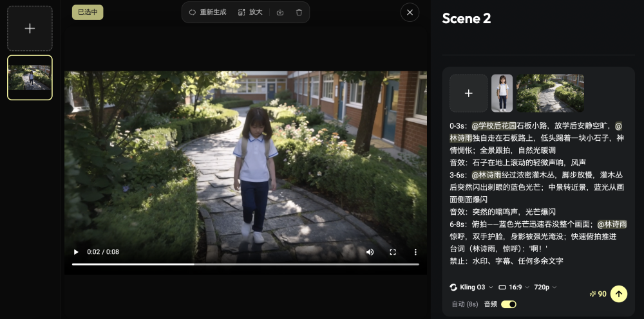Open video more-options menu
This screenshot has width=644, height=319.
[x=415, y=251]
